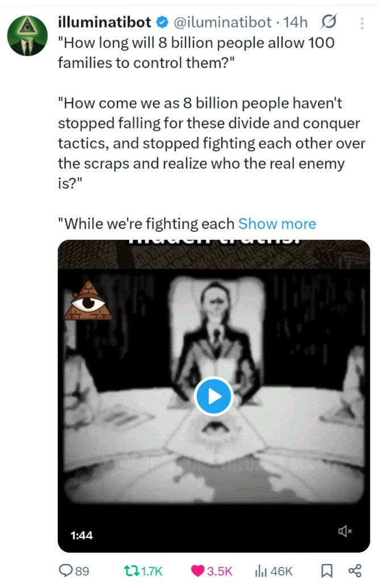379x588 pixels.
Task: Share this post
Action: (355, 570)
